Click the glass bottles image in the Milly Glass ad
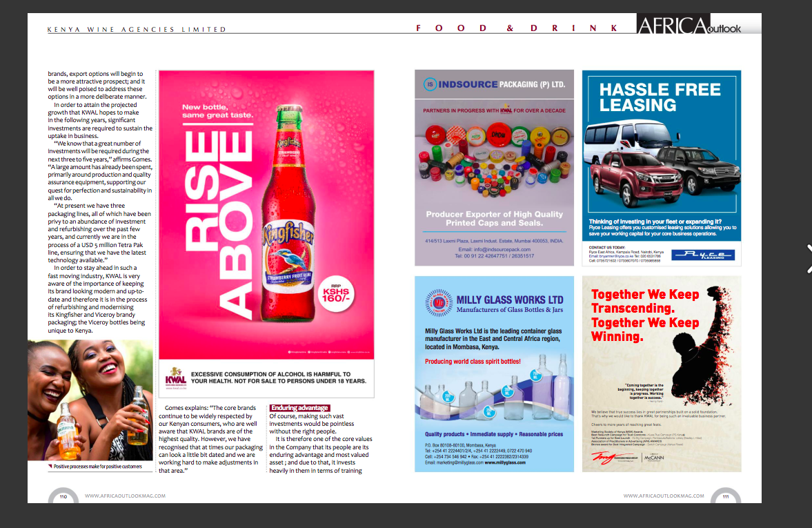 [x=494, y=388]
